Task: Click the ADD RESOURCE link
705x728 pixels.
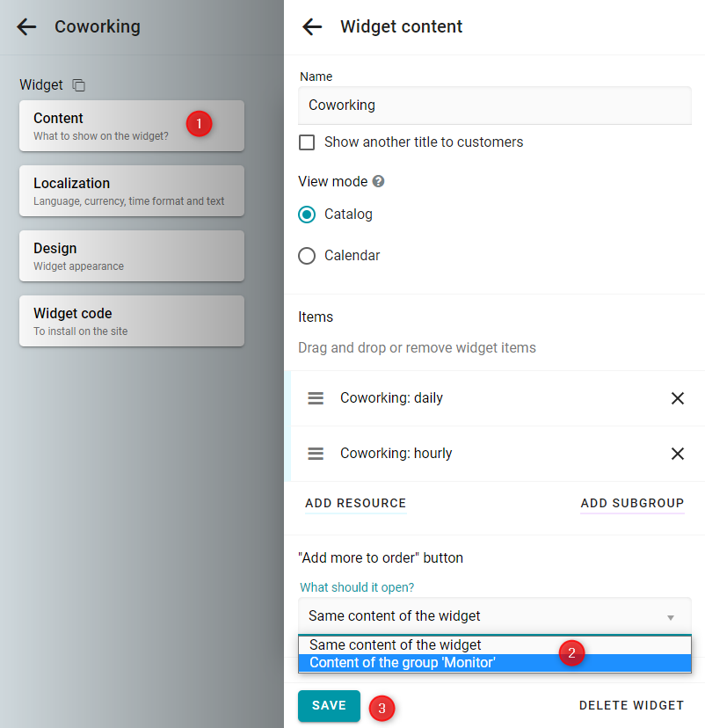Action: tap(355, 503)
